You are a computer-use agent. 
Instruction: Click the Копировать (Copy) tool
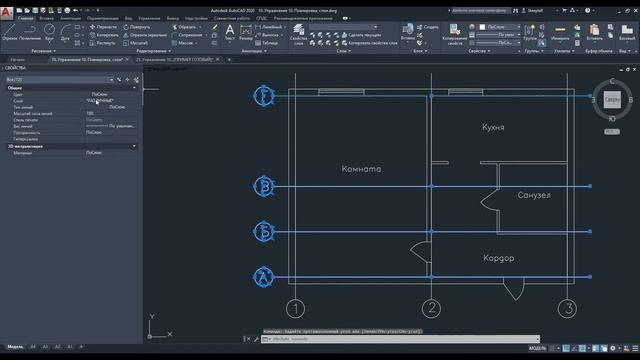[104, 35]
